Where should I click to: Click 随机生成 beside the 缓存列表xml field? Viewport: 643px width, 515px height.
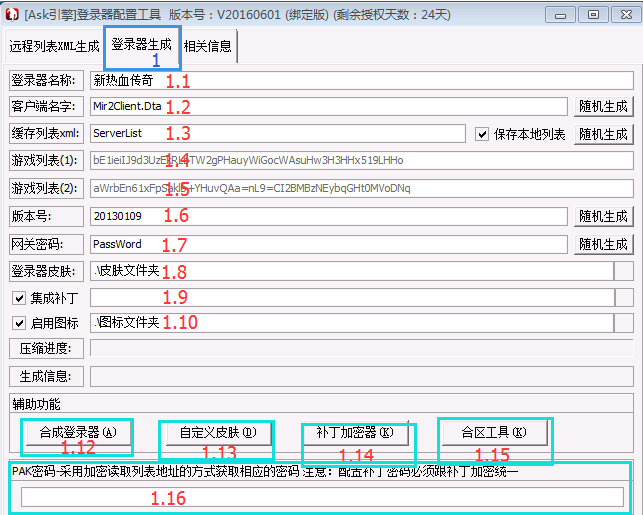pyautogui.click(x=605, y=134)
